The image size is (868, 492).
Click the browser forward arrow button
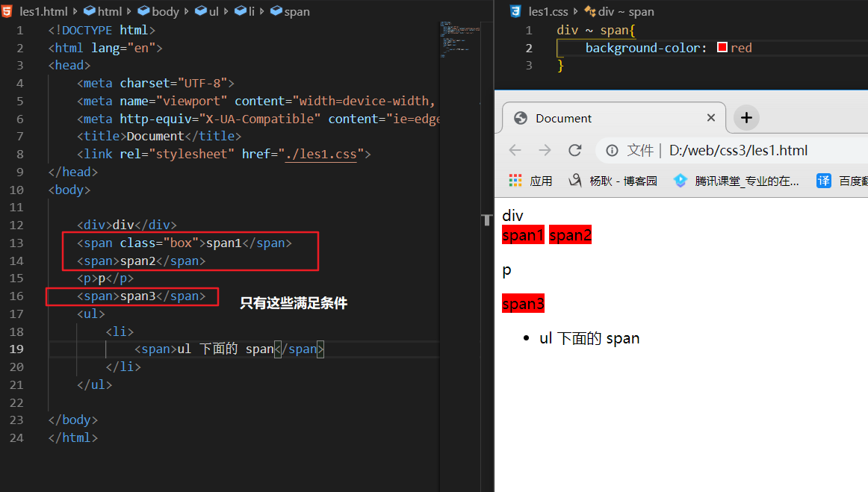click(545, 150)
